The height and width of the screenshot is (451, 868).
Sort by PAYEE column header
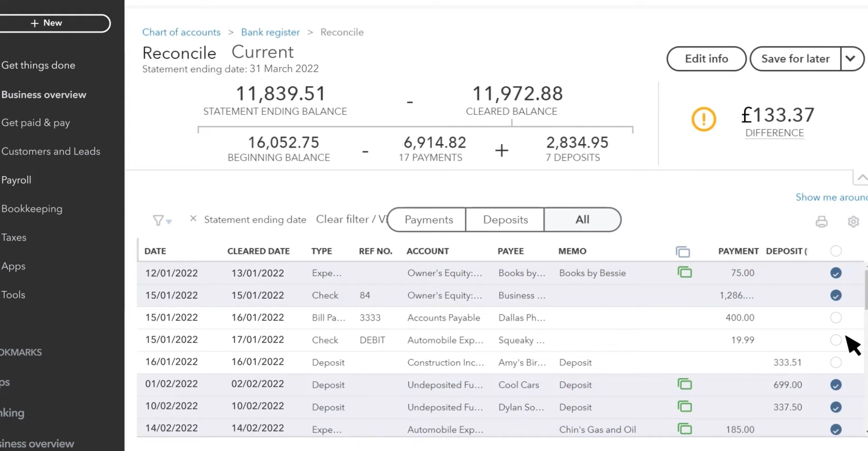[x=510, y=251]
